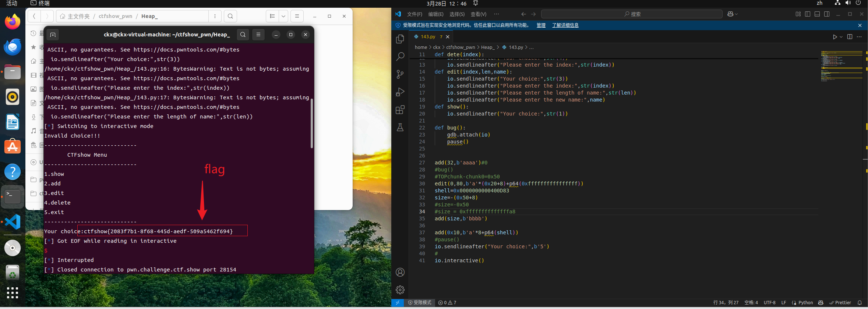Click the 主文件夹 path segment
This screenshot has width=868, height=309.
[75, 16]
